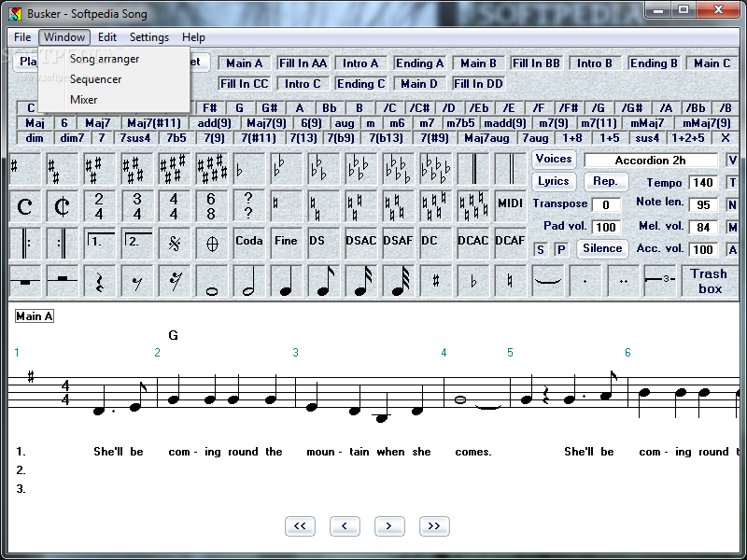Select the Fill In AA section
The width and height of the screenshot is (747, 560).
(303, 63)
